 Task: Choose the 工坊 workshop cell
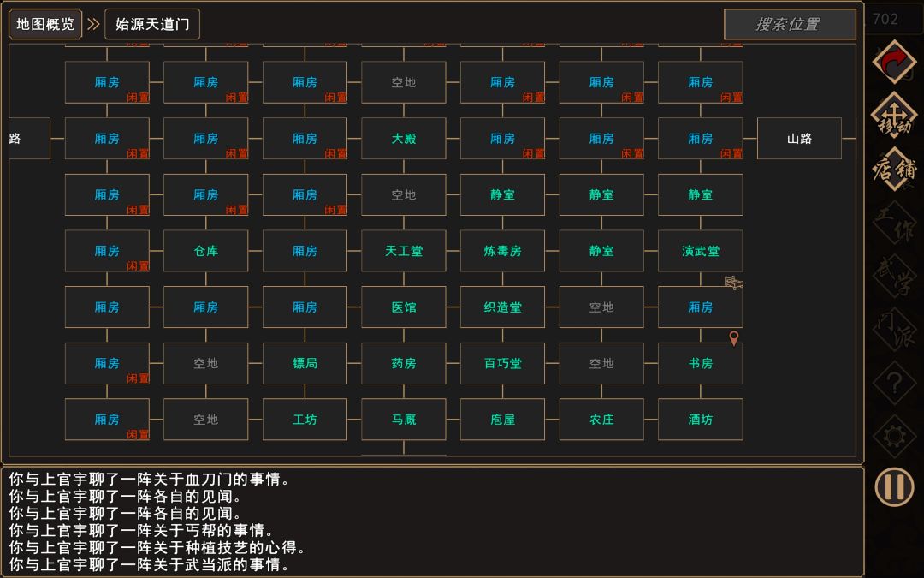click(305, 420)
